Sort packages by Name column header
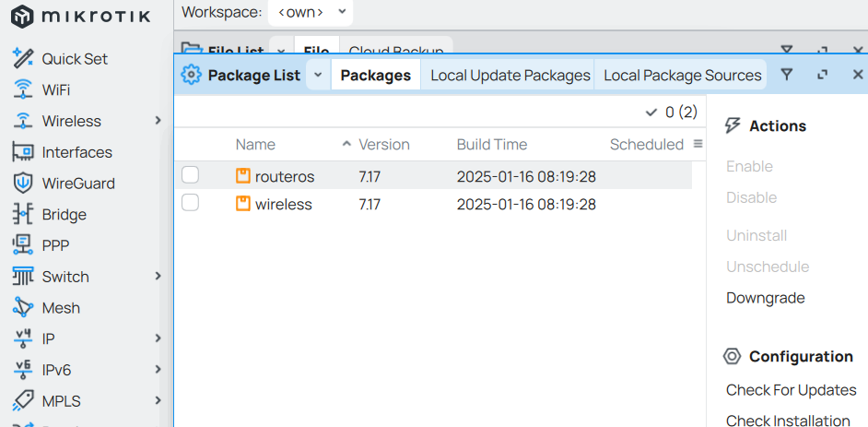The image size is (868, 427). (255, 145)
